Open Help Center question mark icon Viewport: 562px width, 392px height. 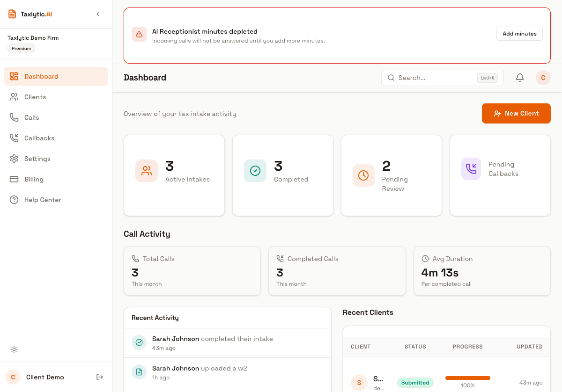pos(14,200)
